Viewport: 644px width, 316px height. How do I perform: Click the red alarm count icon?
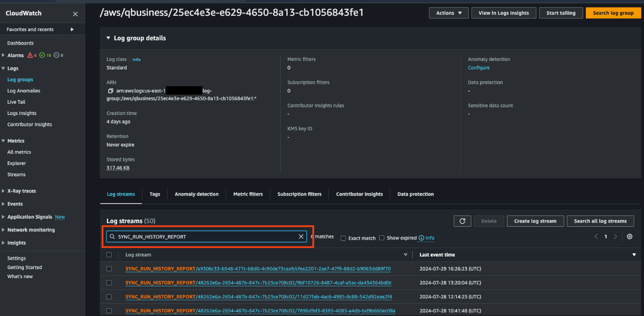coord(30,55)
